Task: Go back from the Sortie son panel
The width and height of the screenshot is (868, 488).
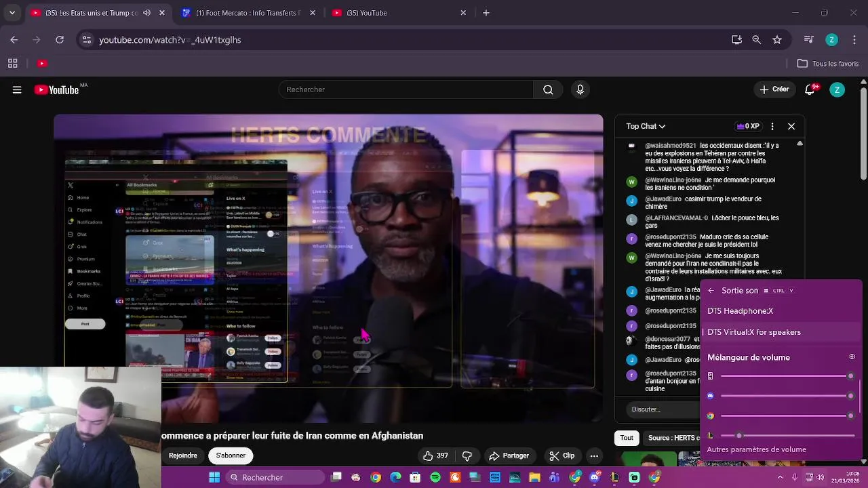Action: (x=711, y=290)
